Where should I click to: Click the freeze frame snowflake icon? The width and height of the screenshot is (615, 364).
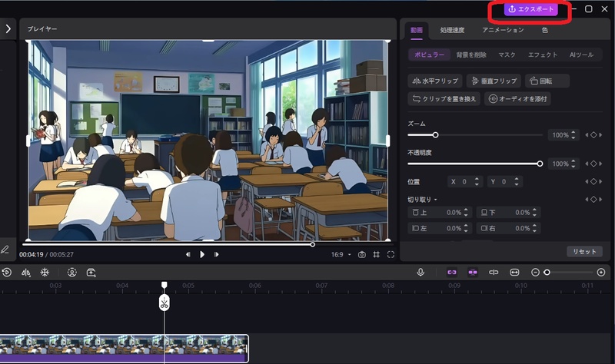[x=45, y=273]
